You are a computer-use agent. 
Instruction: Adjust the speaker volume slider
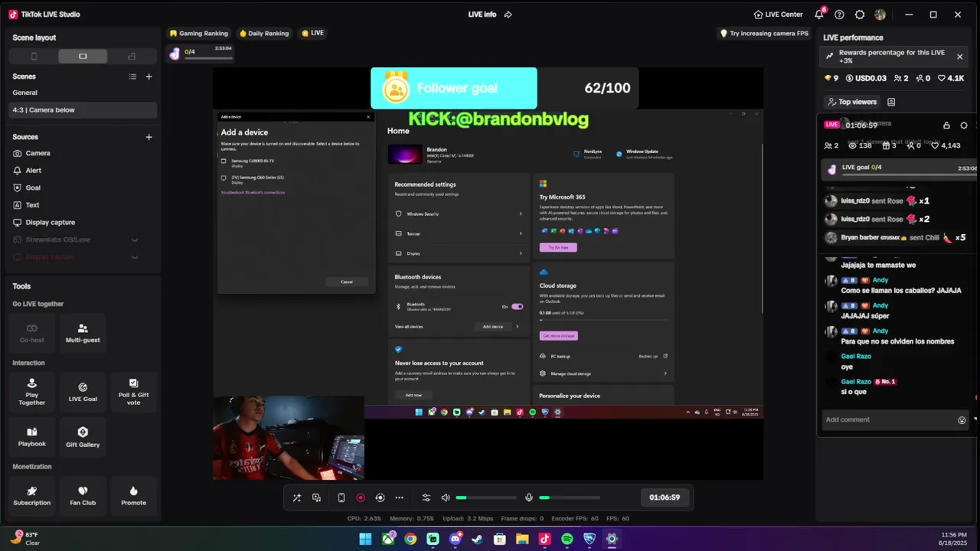click(486, 497)
